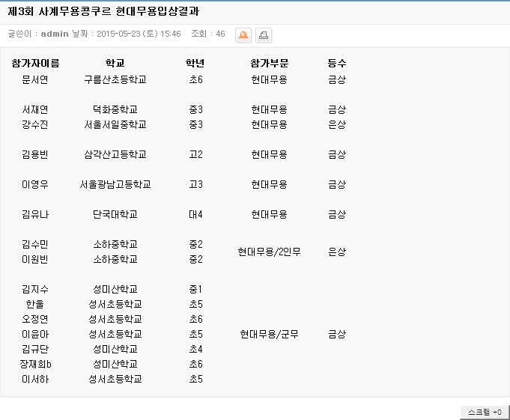Click participant name 이윤아

tap(35, 334)
